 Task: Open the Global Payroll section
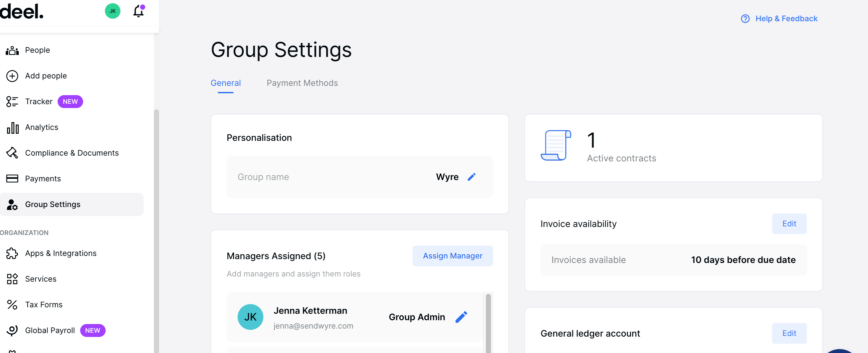pos(50,330)
